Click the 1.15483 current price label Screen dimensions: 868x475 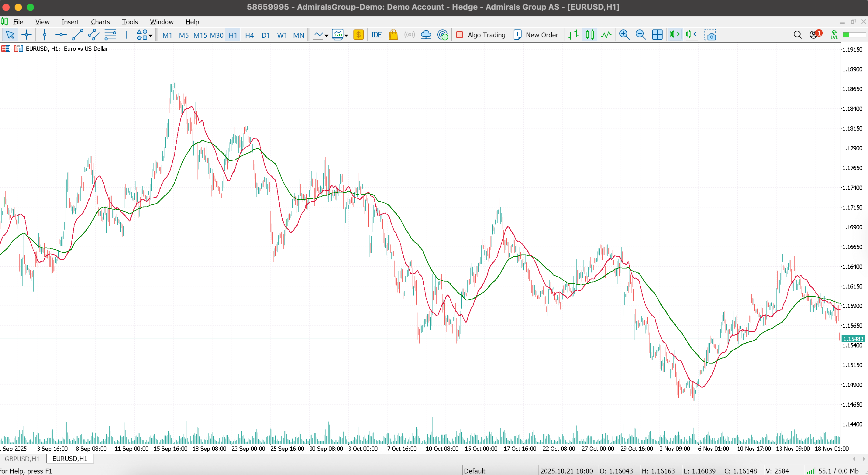(x=853, y=339)
